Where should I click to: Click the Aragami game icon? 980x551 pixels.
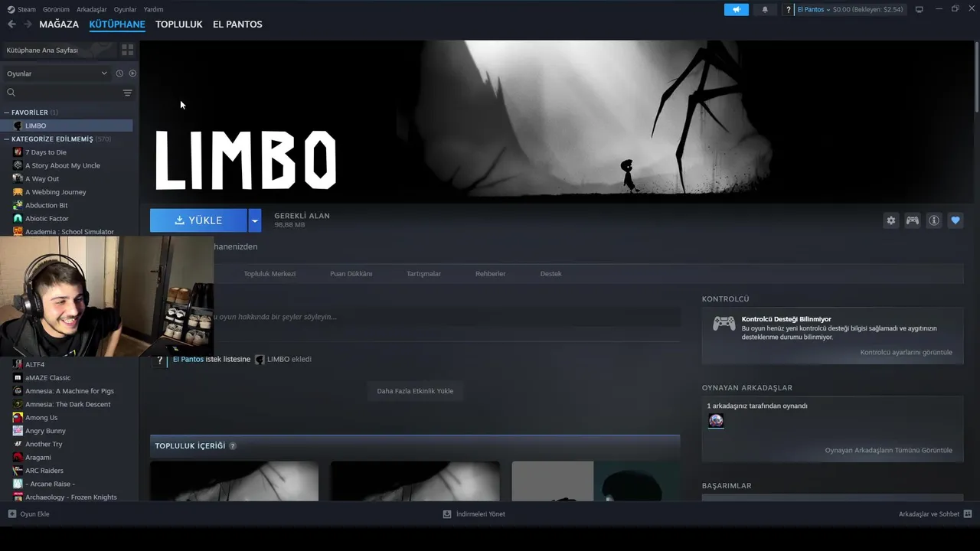click(18, 458)
